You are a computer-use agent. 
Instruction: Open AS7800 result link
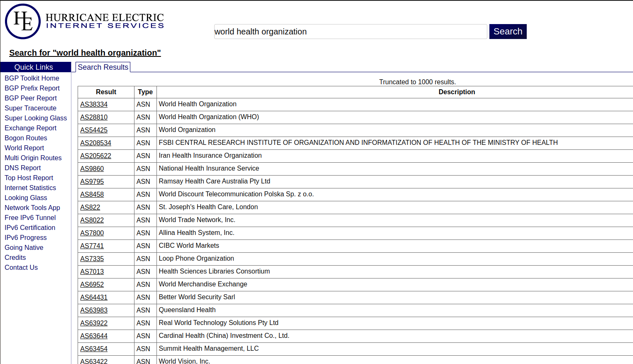[92, 233]
